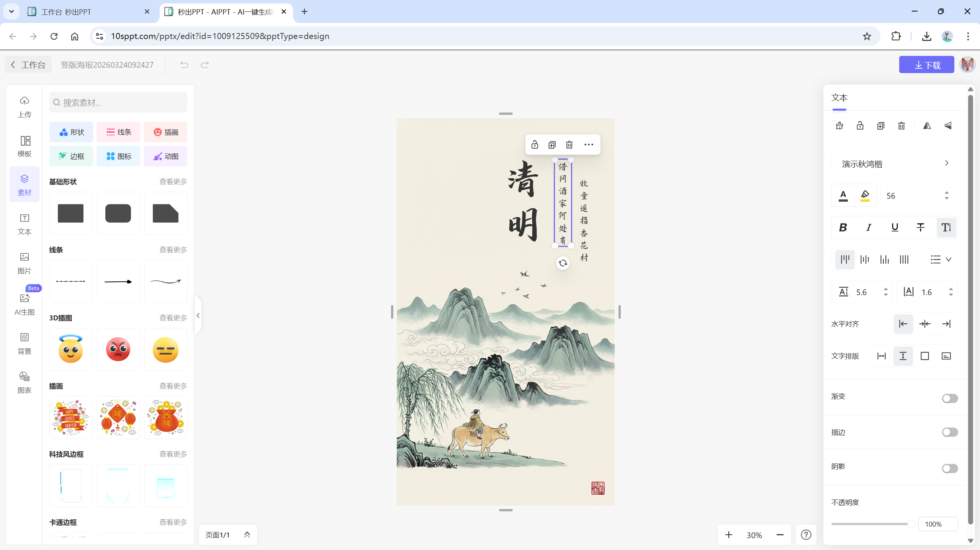Open the 模板 templates panel

tap(25, 146)
